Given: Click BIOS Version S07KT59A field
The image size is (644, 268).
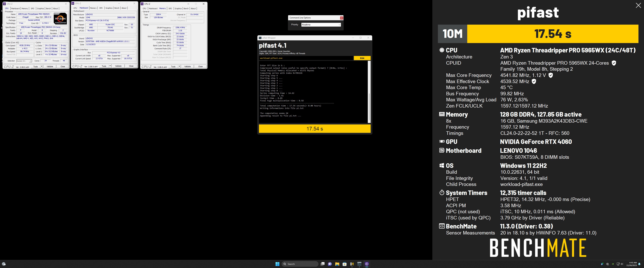Looking at the screenshot, I should click(110, 42).
